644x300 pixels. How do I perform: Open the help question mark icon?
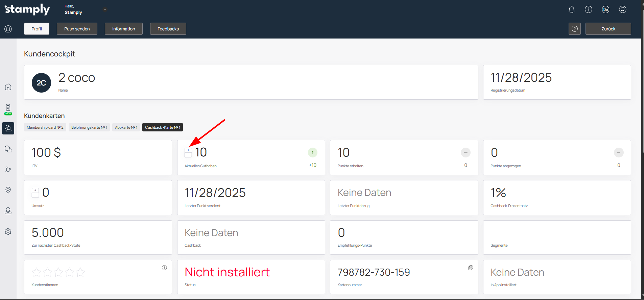click(x=574, y=29)
